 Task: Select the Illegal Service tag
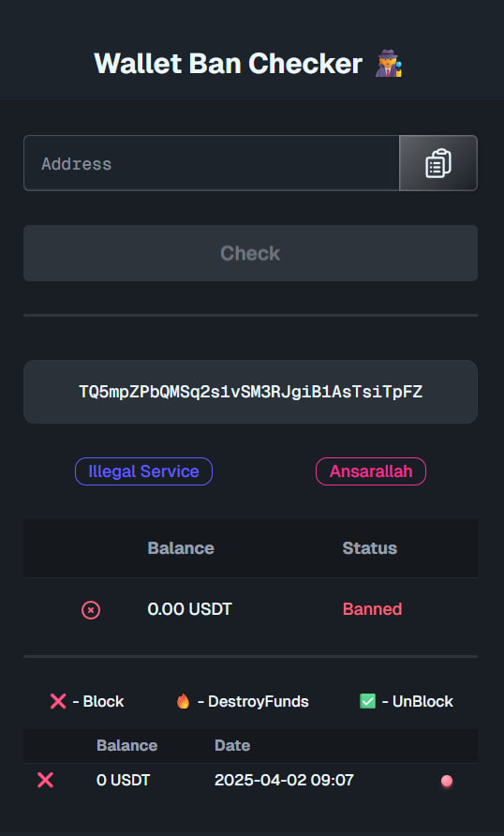pos(144,471)
